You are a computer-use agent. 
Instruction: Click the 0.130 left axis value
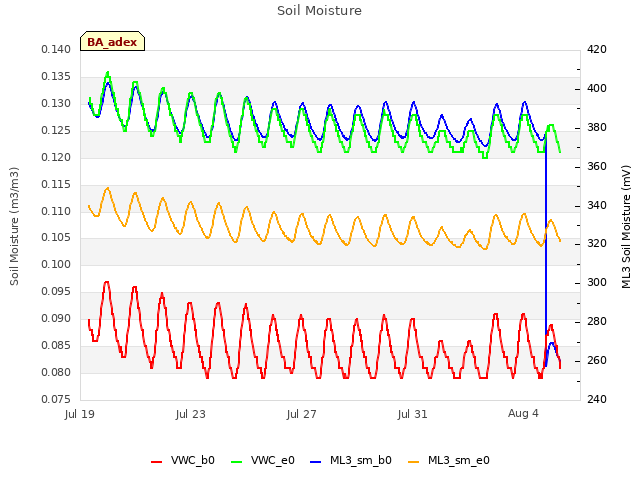(56, 103)
